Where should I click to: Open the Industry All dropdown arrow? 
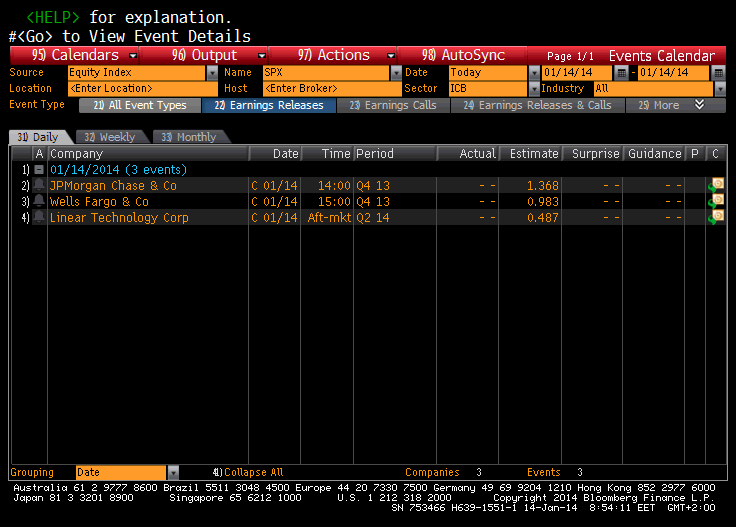(720, 88)
